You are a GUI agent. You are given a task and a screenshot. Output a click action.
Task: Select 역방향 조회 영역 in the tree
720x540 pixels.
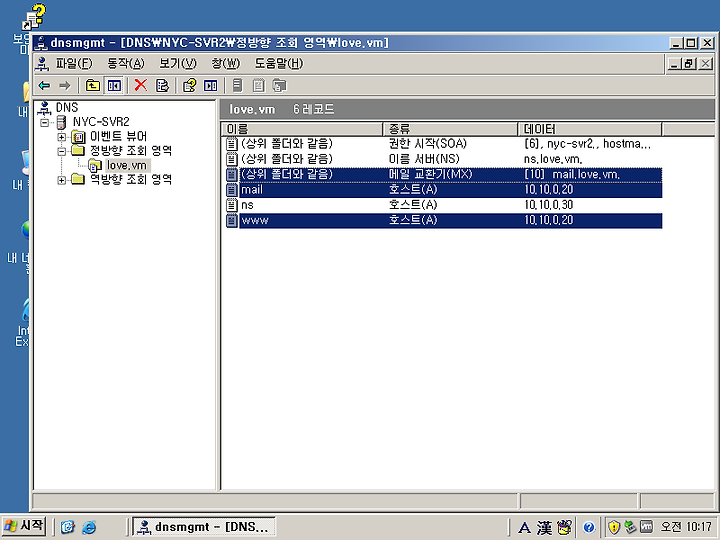pos(131,180)
